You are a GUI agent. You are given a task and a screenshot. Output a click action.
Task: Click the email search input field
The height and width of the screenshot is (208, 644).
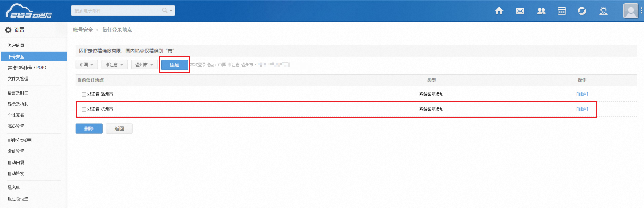coord(116,11)
